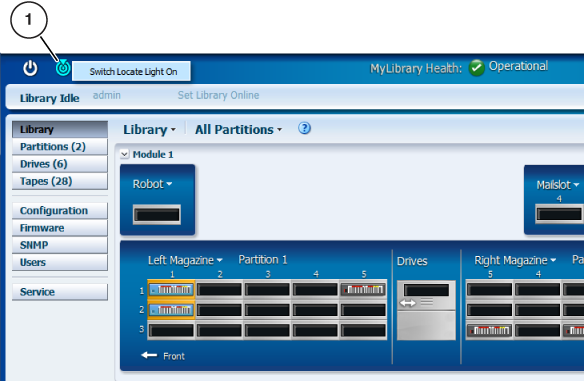Select tape in left magazine row 1 column 5
This screenshot has height=381, width=584.
pos(364,290)
